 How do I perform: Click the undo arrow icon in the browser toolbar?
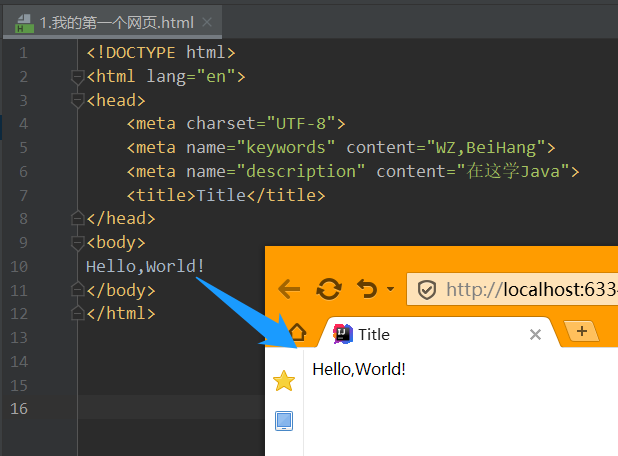click(367, 289)
